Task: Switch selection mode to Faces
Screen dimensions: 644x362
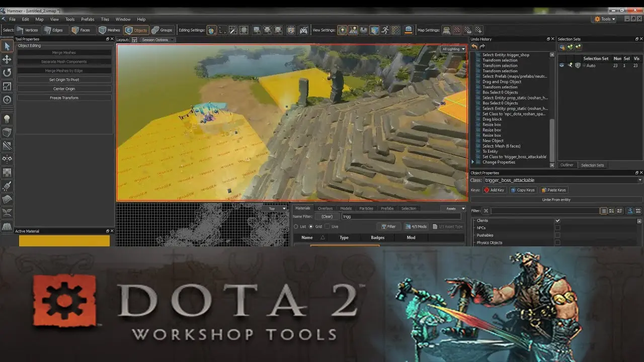Action: pyautogui.click(x=81, y=30)
